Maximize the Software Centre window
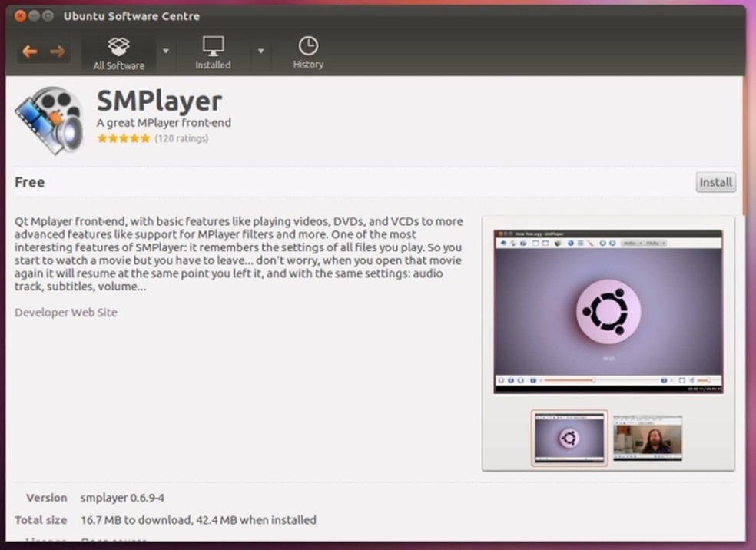The width and height of the screenshot is (756, 550). click(48, 16)
